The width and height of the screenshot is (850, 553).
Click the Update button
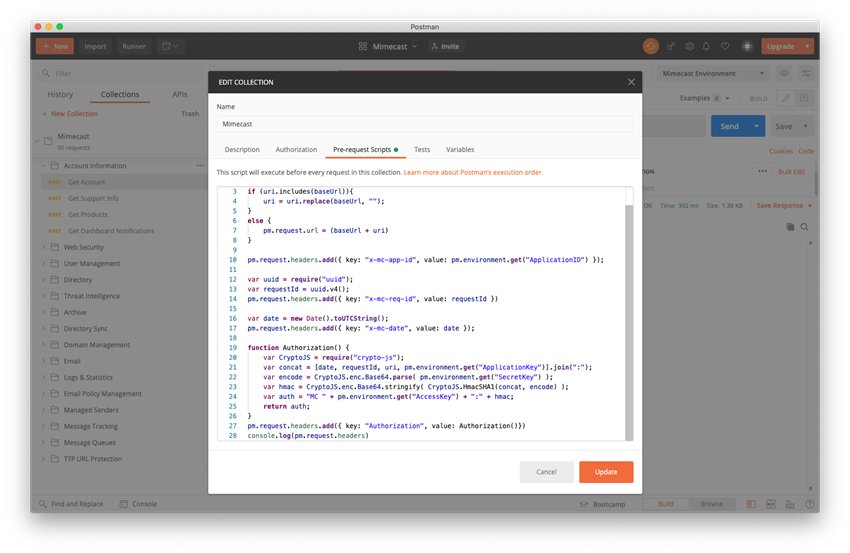[606, 472]
